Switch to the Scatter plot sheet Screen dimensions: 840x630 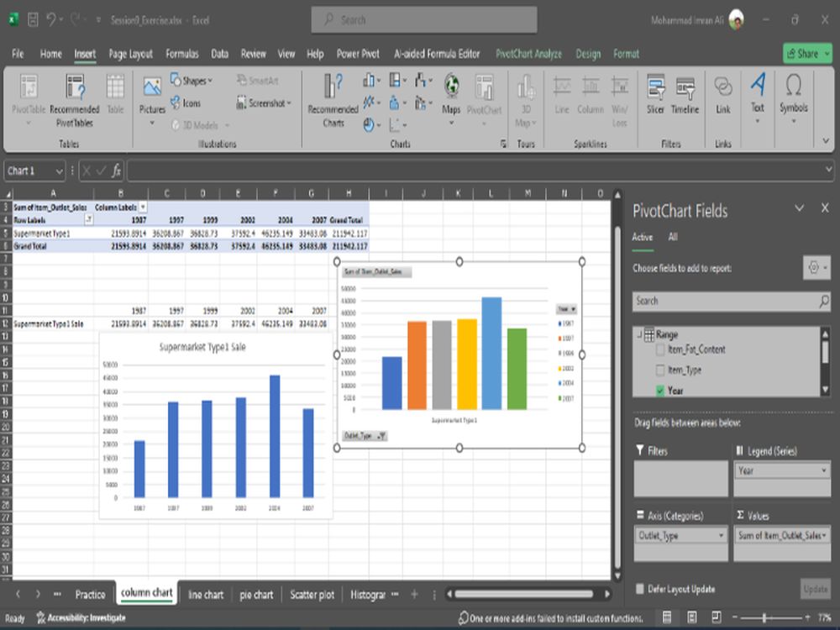[312, 595]
